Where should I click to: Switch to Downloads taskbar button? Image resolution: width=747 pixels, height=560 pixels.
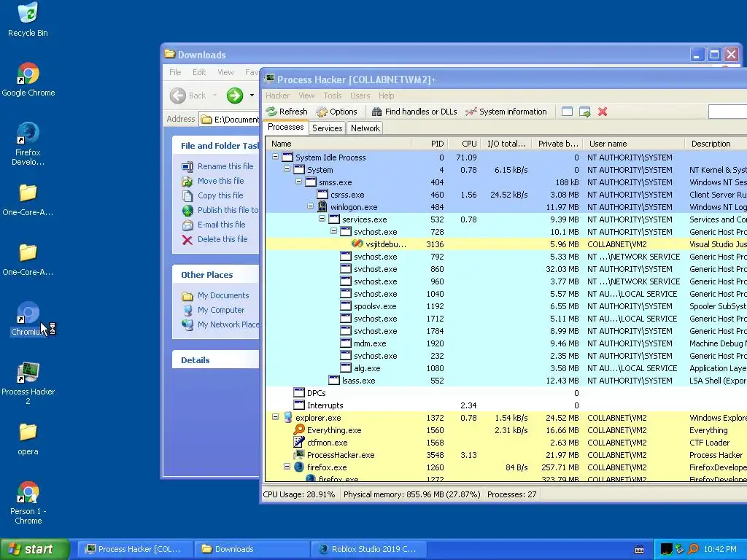(x=252, y=549)
